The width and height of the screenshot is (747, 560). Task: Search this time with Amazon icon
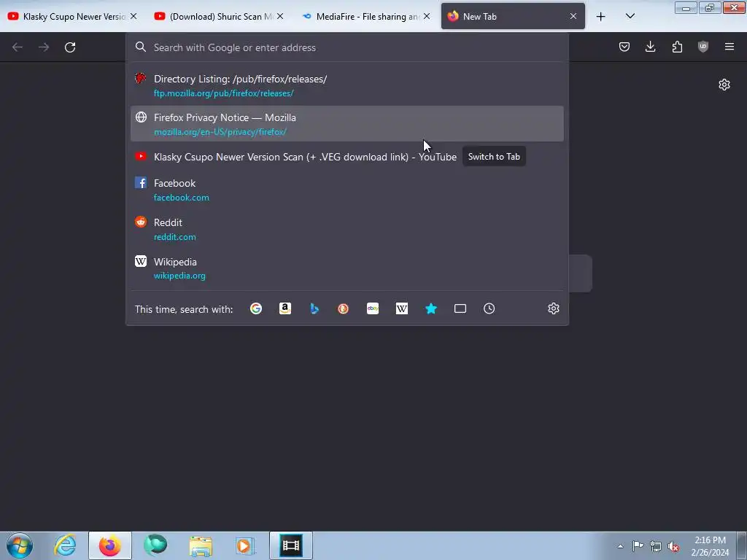coord(285,308)
